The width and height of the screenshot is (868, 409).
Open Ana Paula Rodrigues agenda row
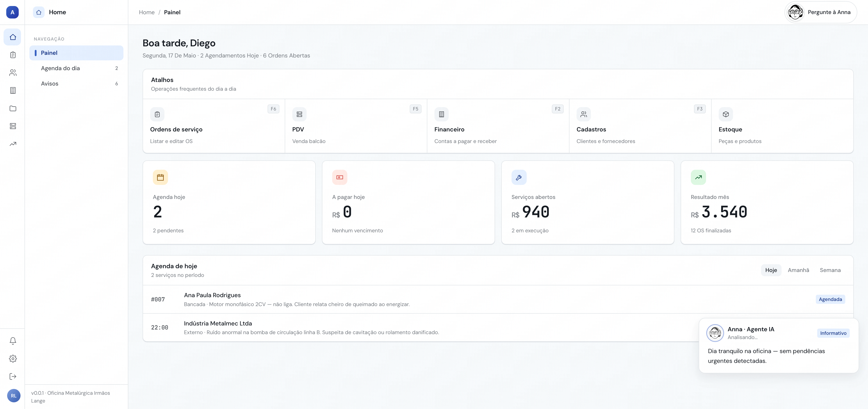point(498,299)
